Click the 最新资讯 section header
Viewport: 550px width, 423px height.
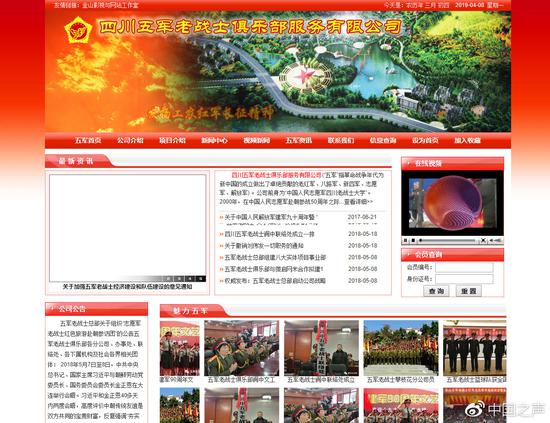point(76,161)
